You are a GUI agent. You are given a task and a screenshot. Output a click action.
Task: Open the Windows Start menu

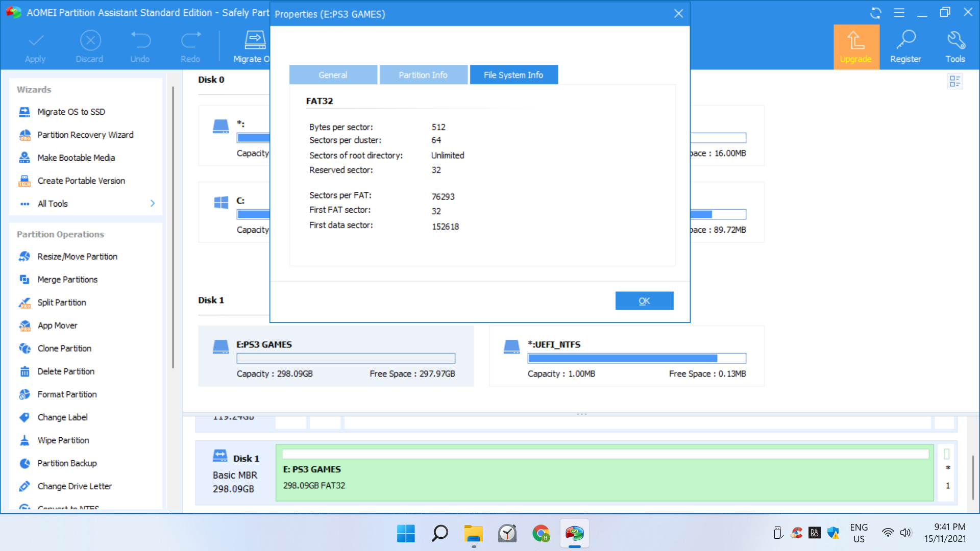coord(406,534)
